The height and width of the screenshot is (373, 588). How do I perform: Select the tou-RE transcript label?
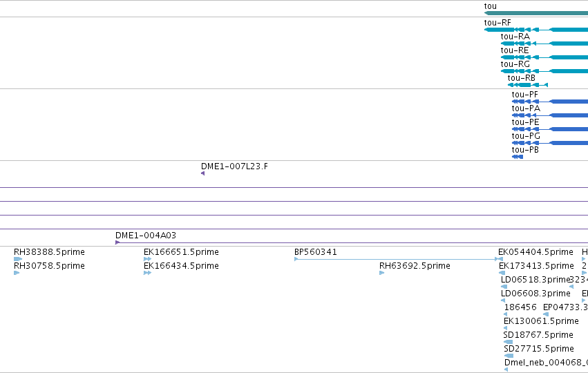click(515, 50)
